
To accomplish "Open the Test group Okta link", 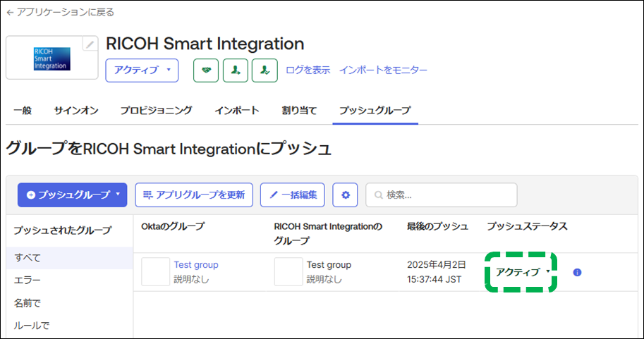I will click(196, 265).
